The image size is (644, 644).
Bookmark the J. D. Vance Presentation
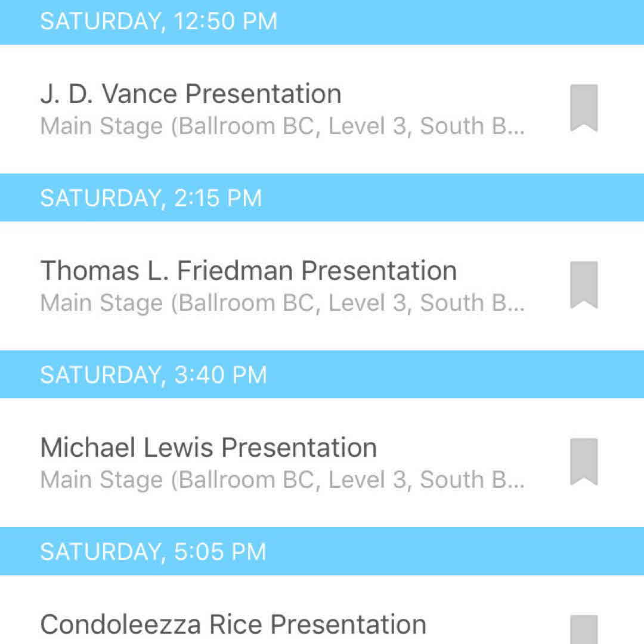[584, 108]
